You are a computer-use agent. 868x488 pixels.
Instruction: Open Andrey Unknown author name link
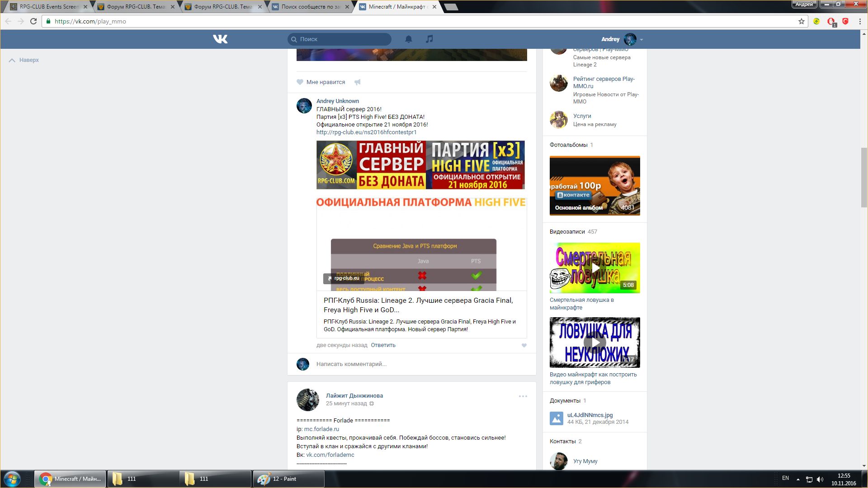pyautogui.click(x=337, y=101)
